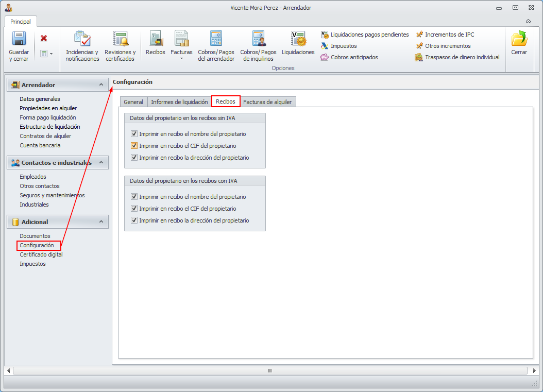Open Impuestos in Adicional sidebar

tap(32, 264)
